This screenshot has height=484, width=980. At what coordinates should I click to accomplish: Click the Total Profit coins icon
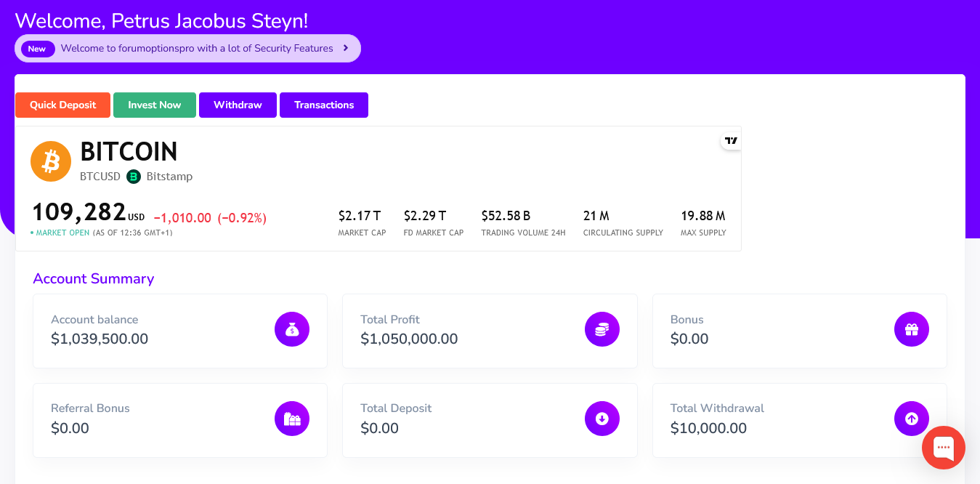[x=602, y=329]
